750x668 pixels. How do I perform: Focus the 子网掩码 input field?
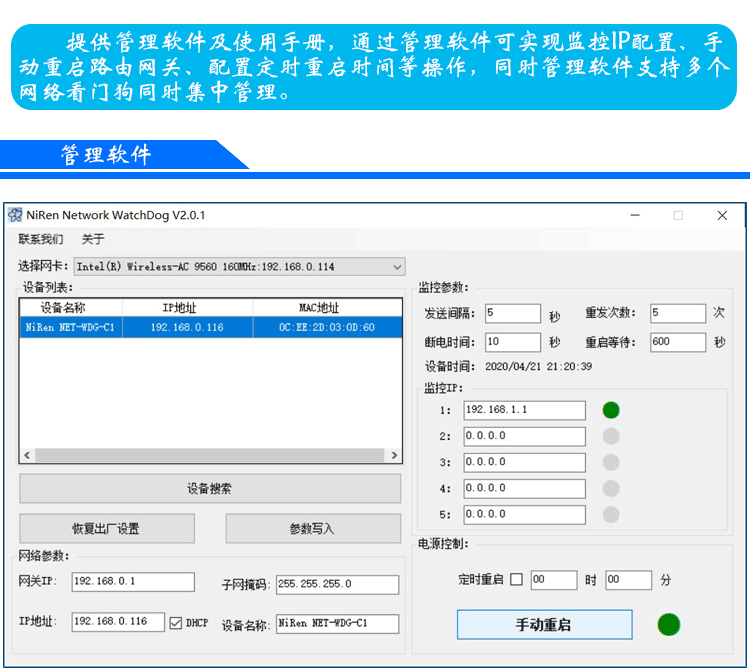click(x=337, y=584)
